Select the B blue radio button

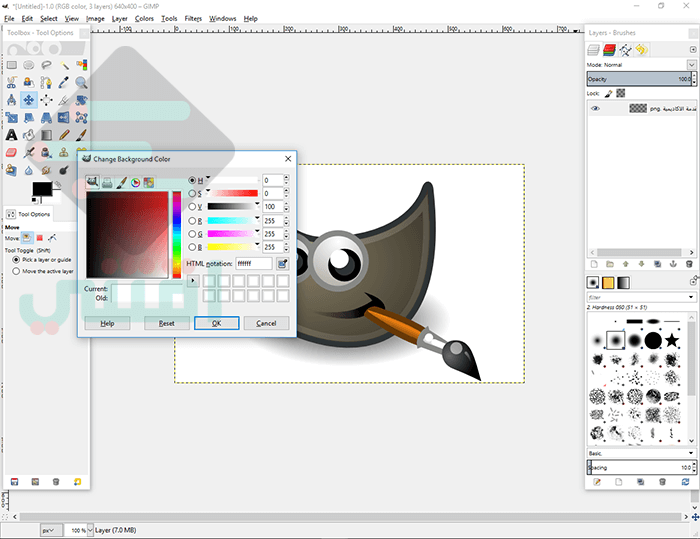(x=192, y=247)
